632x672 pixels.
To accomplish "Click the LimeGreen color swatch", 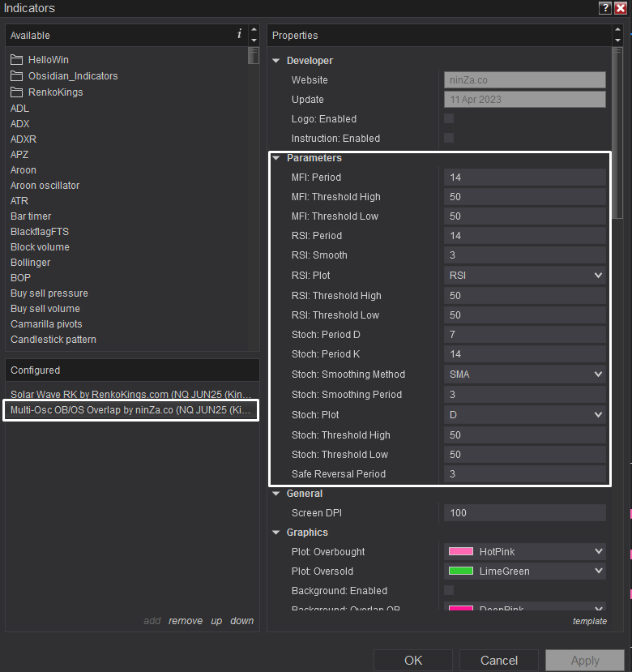I will tap(460, 571).
